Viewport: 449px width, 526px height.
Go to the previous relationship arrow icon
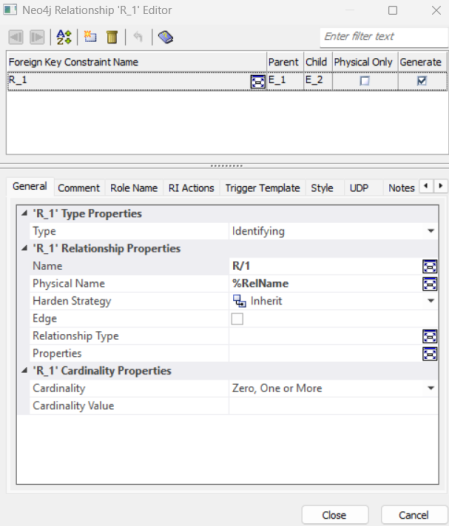(x=16, y=37)
